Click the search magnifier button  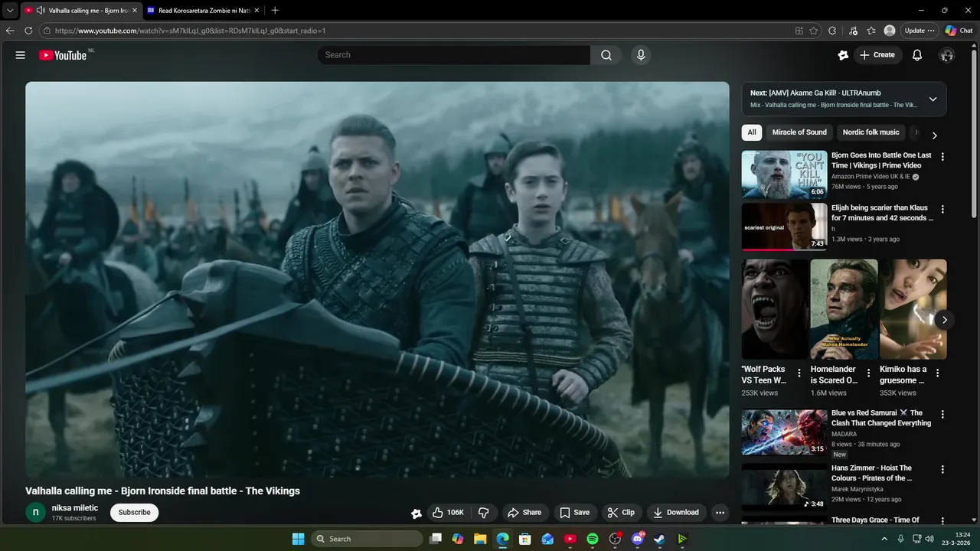(x=606, y=55)
